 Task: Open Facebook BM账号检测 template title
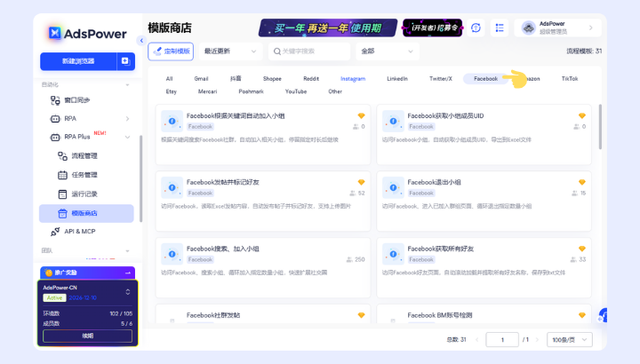click(440, 315)
